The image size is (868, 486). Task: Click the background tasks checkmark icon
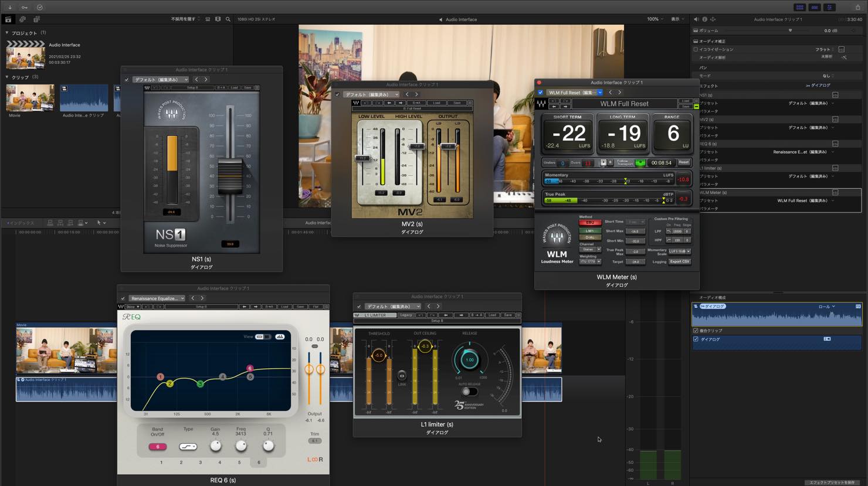pyautogui.click(x=39, y=7)
